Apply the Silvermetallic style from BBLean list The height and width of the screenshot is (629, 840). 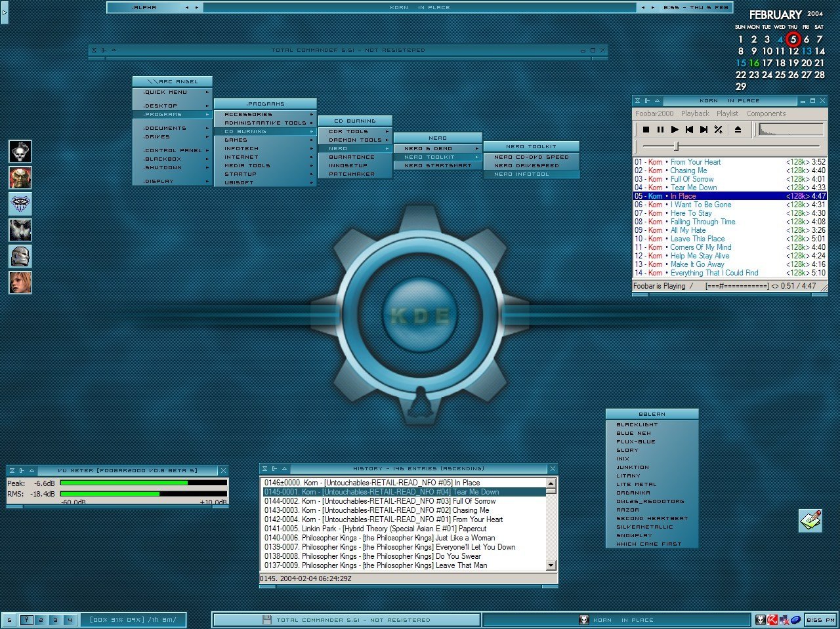tap(644, 527)
